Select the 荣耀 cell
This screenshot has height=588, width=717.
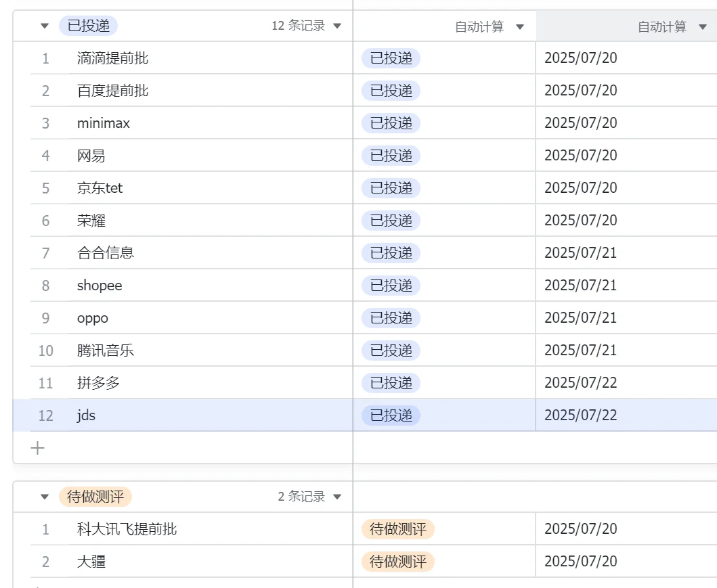point(211,220)
